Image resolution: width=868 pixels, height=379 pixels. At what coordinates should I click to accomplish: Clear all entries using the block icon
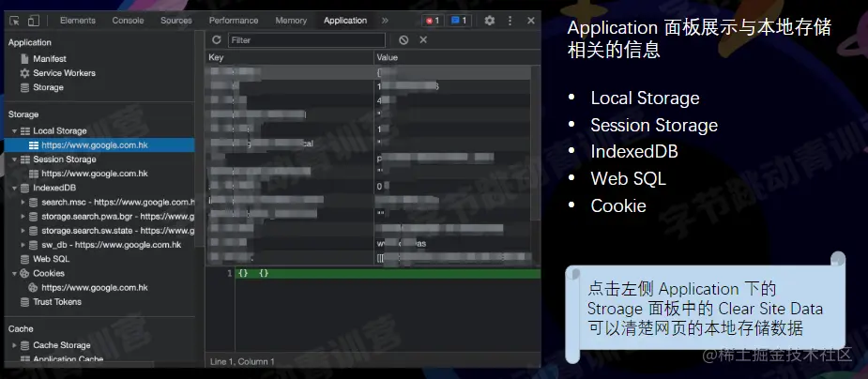pyautogui.click(x=404, y=39)
